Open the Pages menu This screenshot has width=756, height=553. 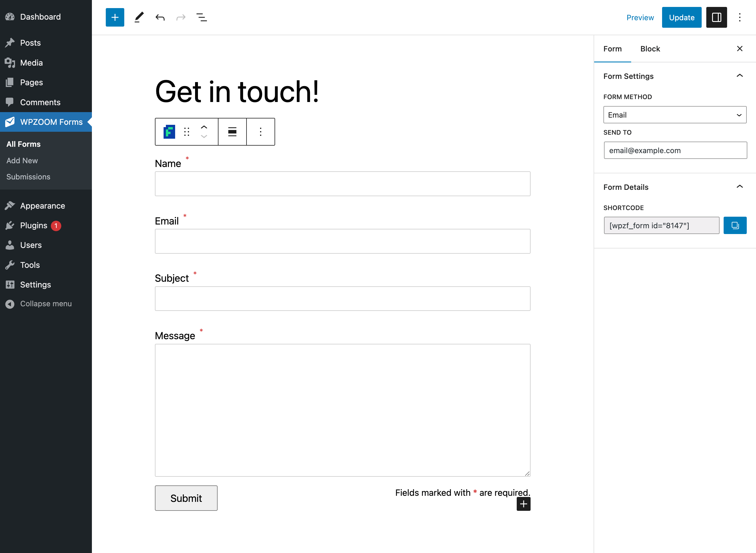[46, 82]
